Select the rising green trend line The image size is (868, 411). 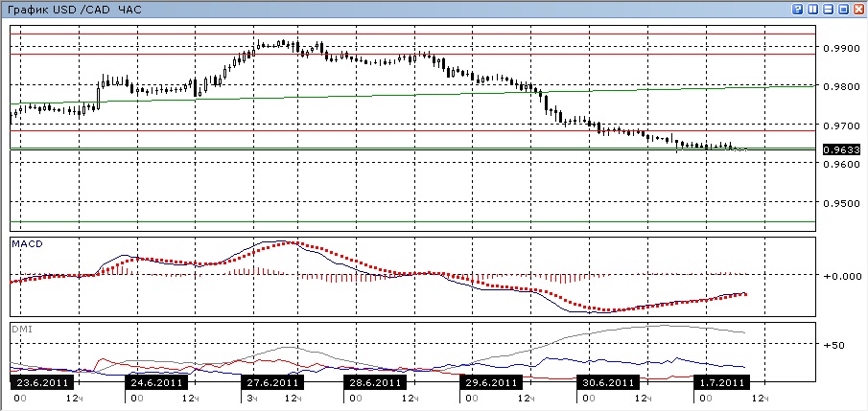(x=412, y=95)
